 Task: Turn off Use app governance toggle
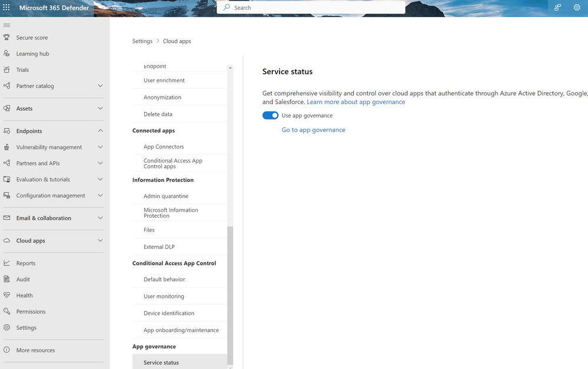coord(270,115)
